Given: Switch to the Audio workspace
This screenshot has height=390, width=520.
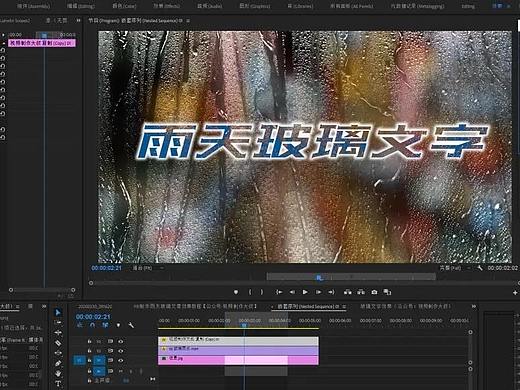Looking at the screenshot, I should [210, 6].
